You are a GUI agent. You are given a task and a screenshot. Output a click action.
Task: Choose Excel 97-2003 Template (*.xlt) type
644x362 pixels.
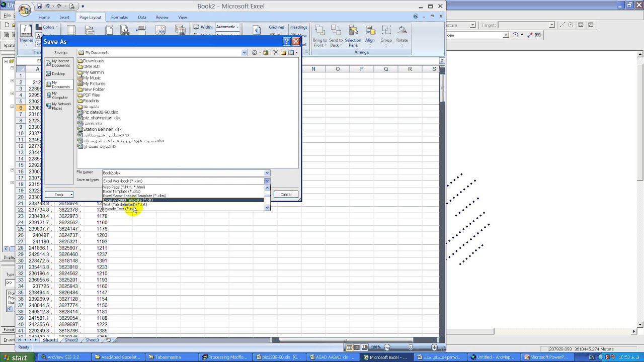184,200
